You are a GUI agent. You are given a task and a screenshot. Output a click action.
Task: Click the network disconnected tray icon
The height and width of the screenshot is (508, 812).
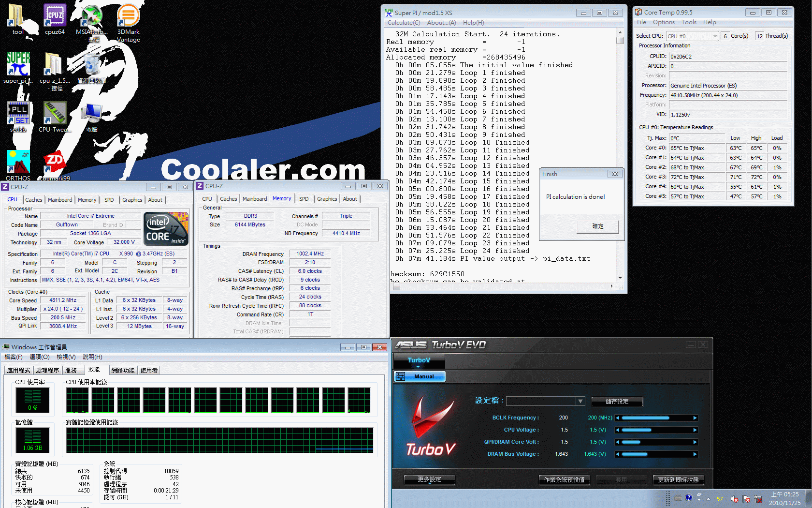758,499
